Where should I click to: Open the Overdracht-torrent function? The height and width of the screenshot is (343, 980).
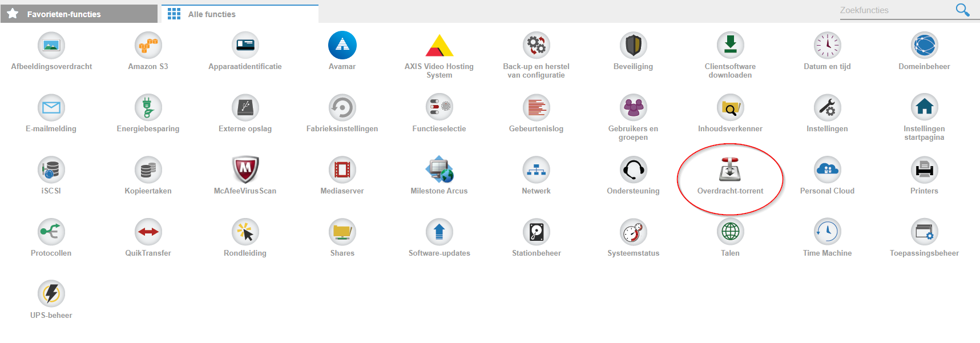pyautogui.click(x=730, y=170)
